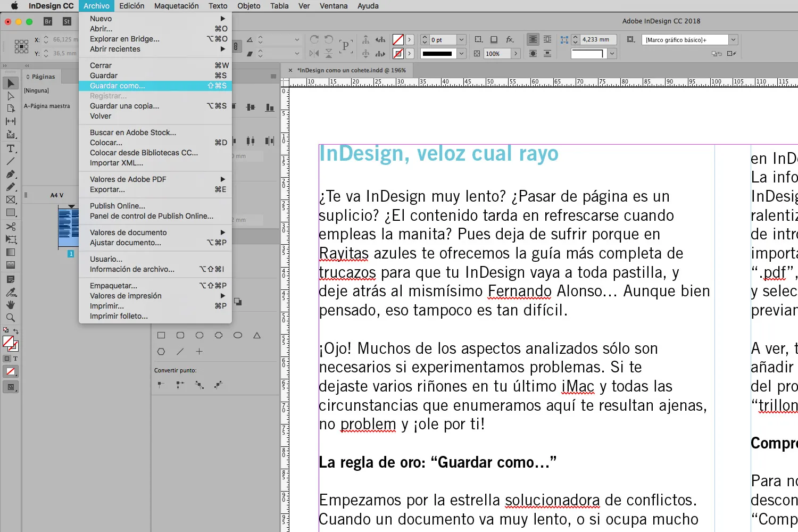Image resolution: width=798 pixels, height=532 pixels.
Task: Click the Direct Selection tool
Action: [11, 96]
